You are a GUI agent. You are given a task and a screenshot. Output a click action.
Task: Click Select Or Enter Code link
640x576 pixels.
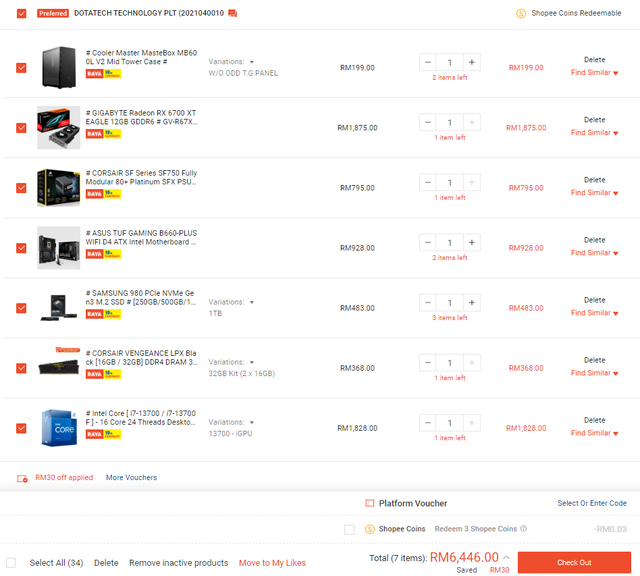[x=592, y=503]
